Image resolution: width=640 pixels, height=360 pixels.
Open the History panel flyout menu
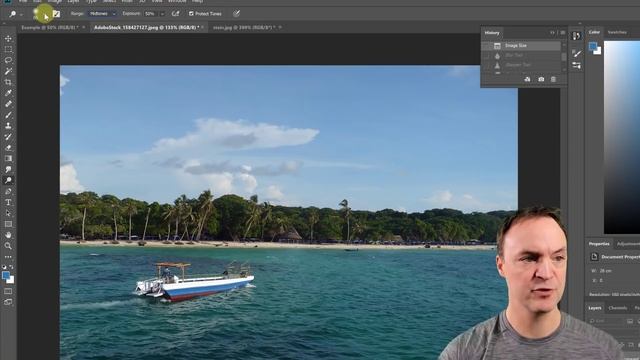562,33
